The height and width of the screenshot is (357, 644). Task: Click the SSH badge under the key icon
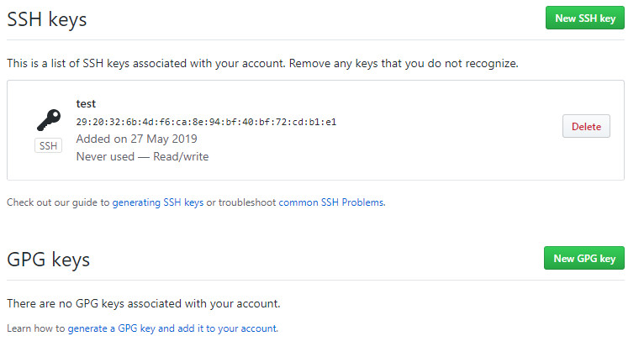pos(48,145)
